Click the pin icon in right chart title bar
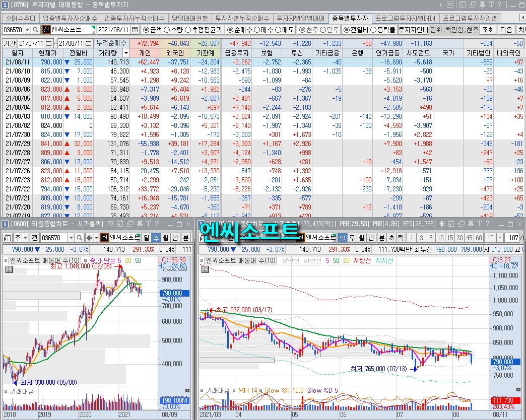Screen dimensions: 526x420 [x=471, y=224]
